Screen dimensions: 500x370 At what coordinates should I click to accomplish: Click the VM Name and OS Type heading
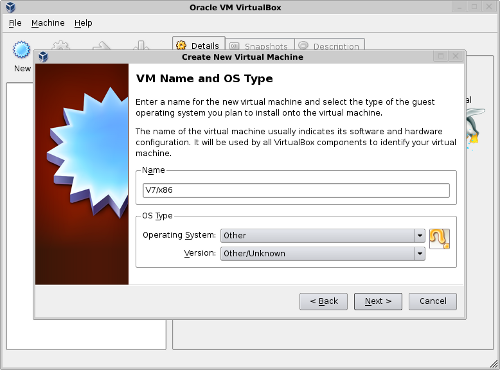point(204,79)
